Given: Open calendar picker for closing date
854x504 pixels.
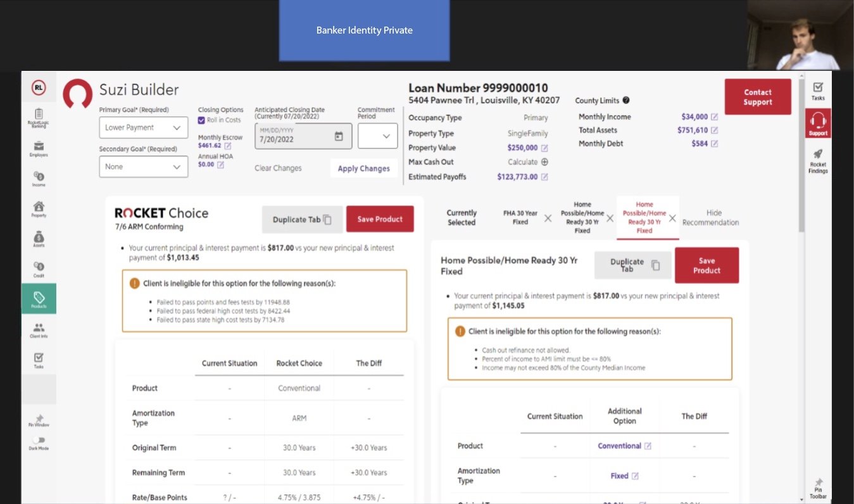Looking at the screenshot, I should (x=339, y=136).
